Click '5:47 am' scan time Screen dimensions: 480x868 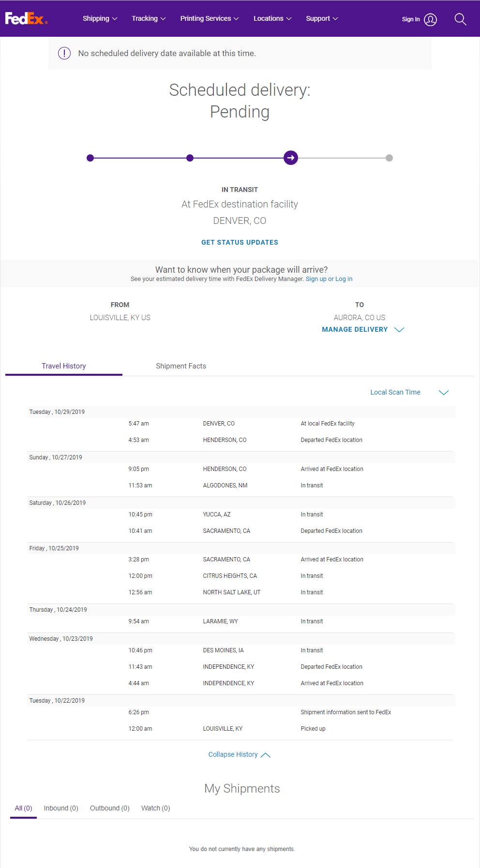[139, 424]
